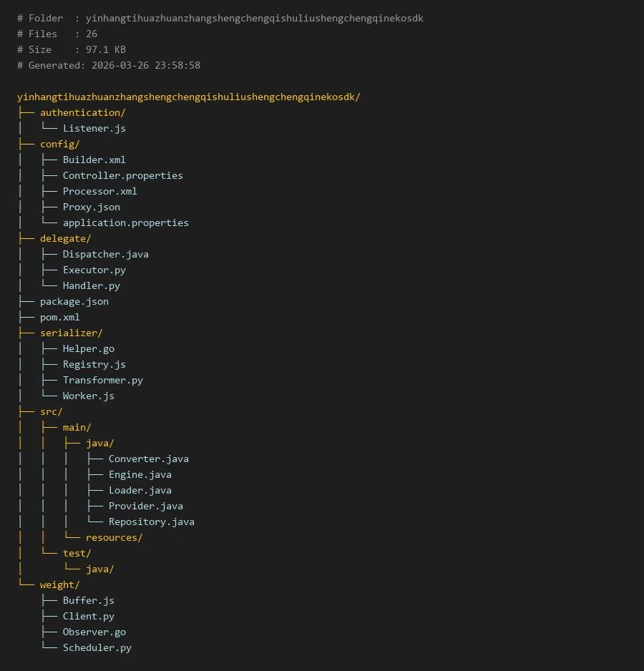The height and width of the screenshot is (671, 644).
Task: Select the resources/ folder
Action: tap(114, 537)
